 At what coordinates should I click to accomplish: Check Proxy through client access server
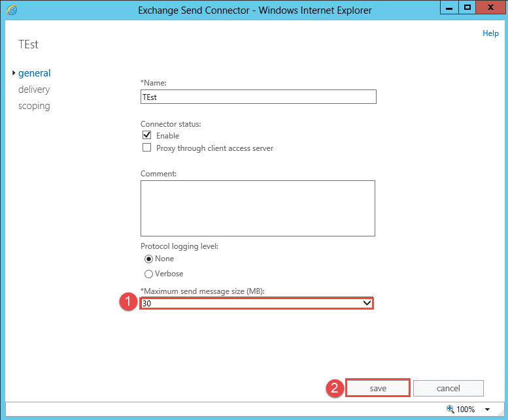point(146,148)
